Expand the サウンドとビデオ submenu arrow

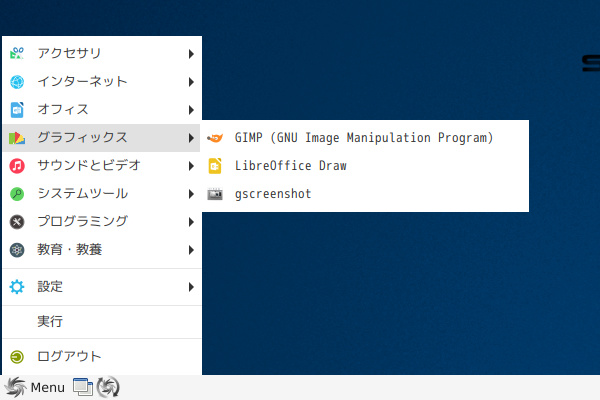tap(191, 166)
